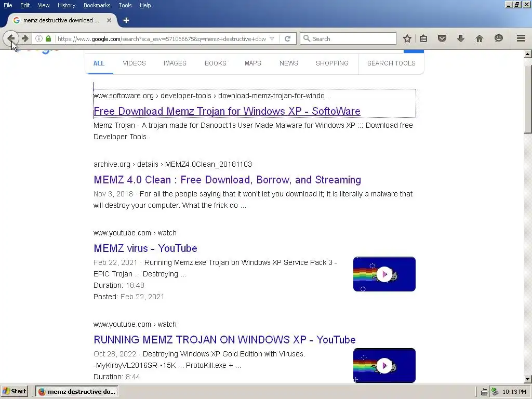Open the History menu
Image resolution: width=532 pixels, height=399 pixels.
pyautogui.click(x=66, y=5)
